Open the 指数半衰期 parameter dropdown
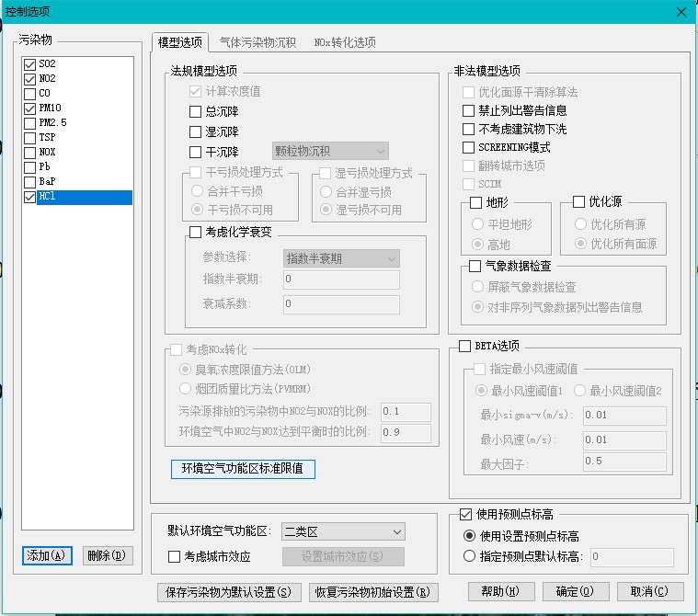 point(341,258)
